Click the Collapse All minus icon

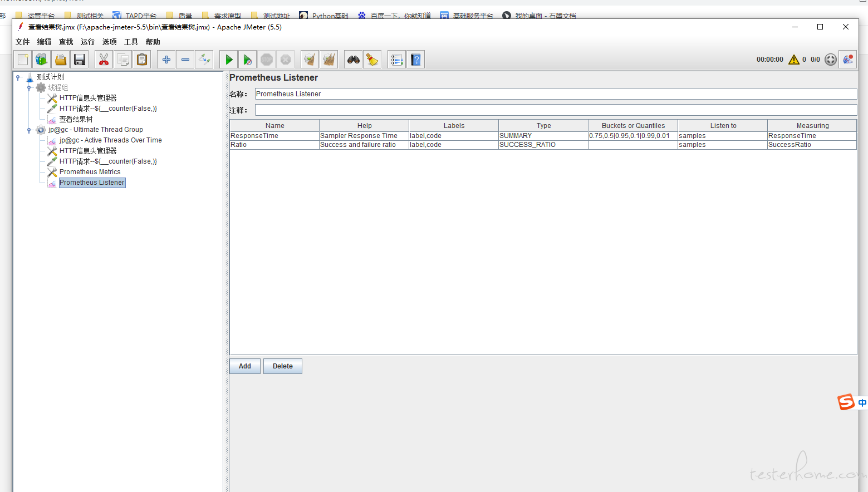tap(185, 60)
